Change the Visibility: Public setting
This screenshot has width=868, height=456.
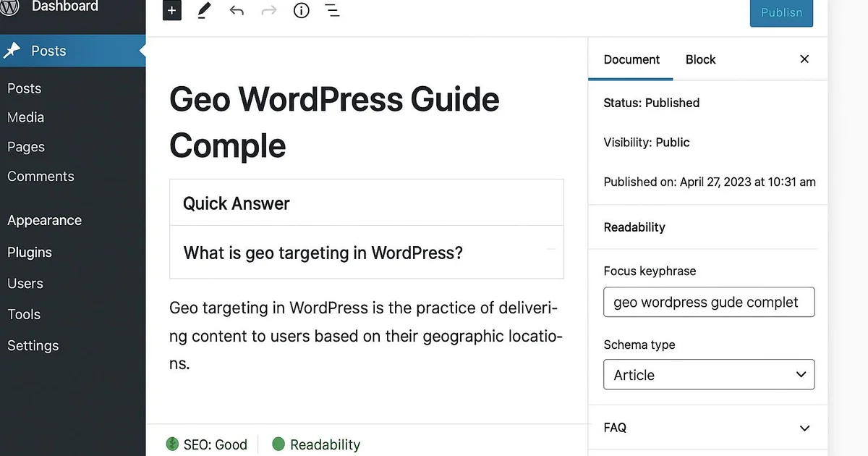click(x=647, y=143)
